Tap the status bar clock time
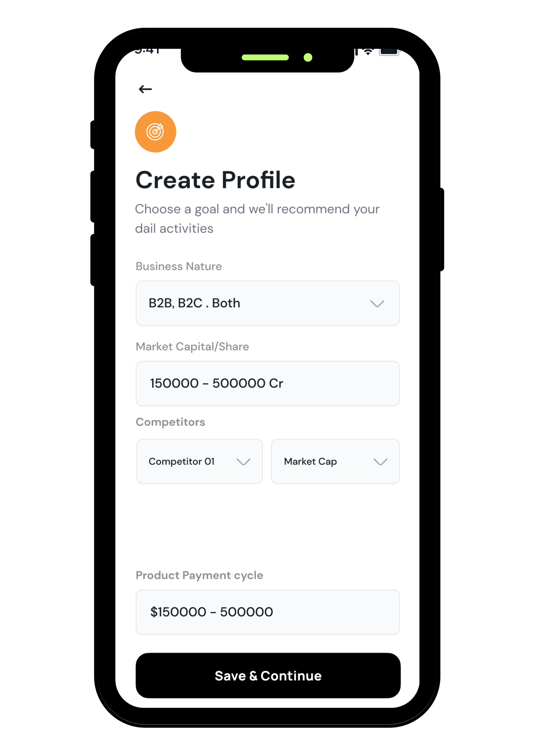The height and width of the screenshot is (756, 535). pyautogui.click(x=147, y=51)
